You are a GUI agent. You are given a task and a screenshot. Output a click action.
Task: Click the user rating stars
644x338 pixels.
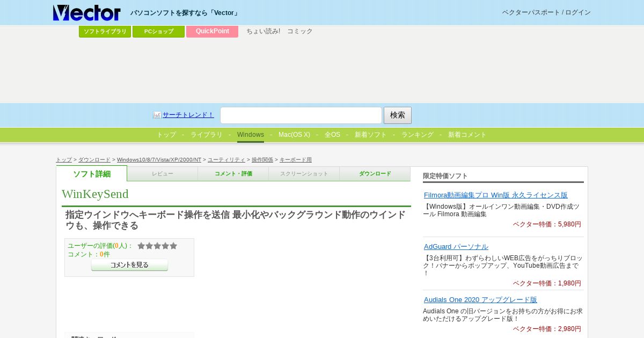157,246
